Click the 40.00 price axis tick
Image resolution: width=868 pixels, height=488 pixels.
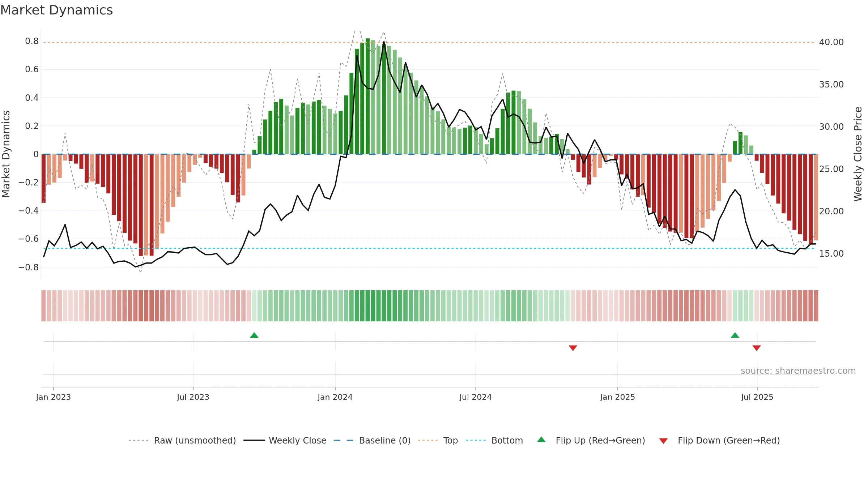tap(831, 42)
